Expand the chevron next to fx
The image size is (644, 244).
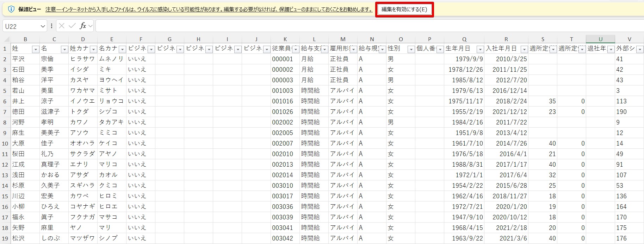tap(91, 26)
